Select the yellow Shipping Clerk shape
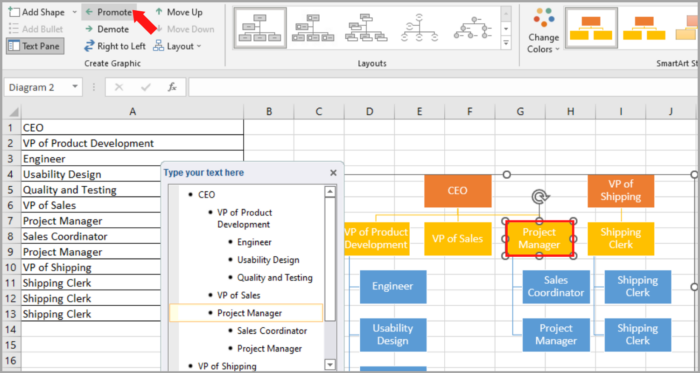This screenshot has height=373, width=700. tap(621, 239)
